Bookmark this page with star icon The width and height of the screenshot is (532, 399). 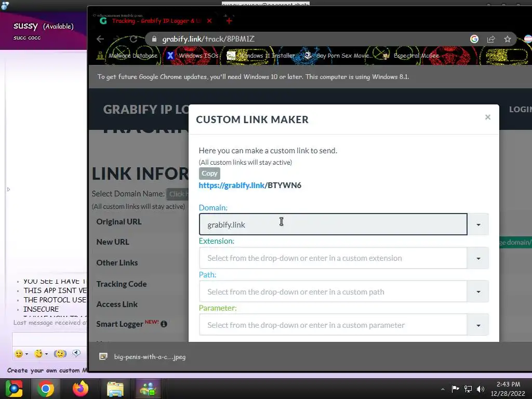[507, 39]
